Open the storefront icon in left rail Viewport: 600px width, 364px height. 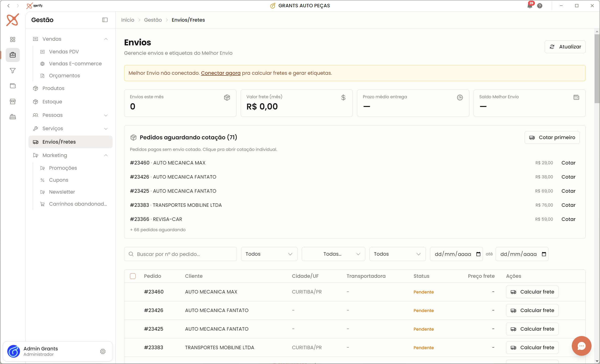click(13, 102)
